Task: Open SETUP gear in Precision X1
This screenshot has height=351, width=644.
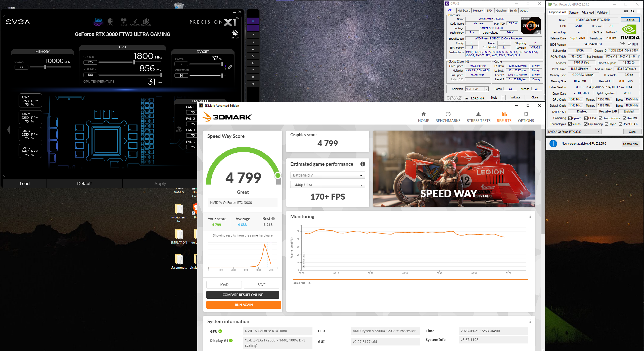Action: [235, 34]
